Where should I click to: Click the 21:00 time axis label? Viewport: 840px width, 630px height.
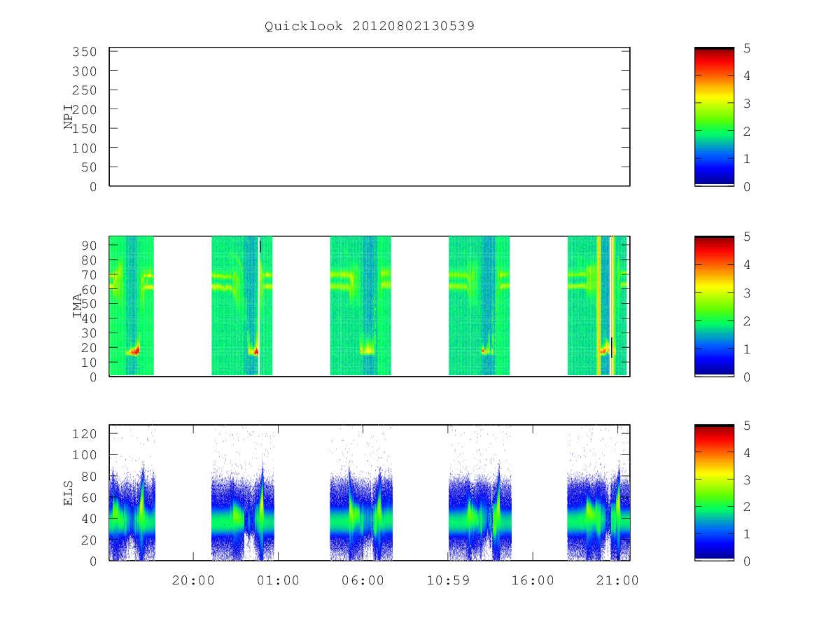point(617,580)
